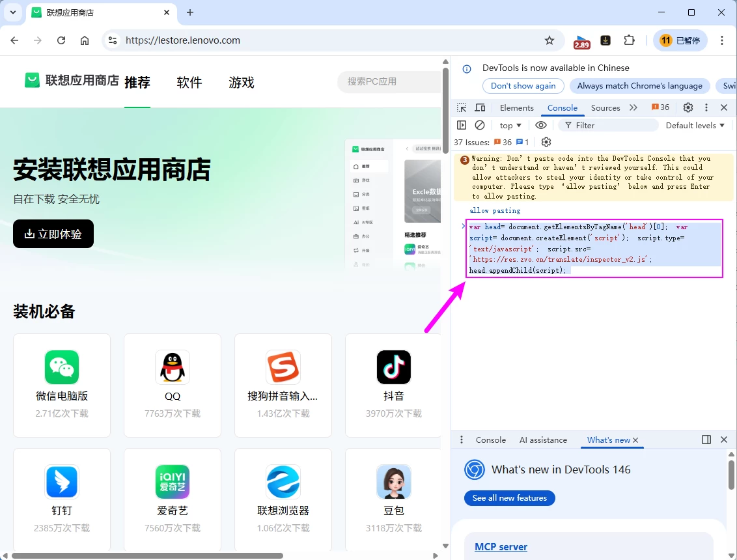The image size is (737, 560).
Task: Open the extensions puzzle icon
Action: click(x=629, y=40)
